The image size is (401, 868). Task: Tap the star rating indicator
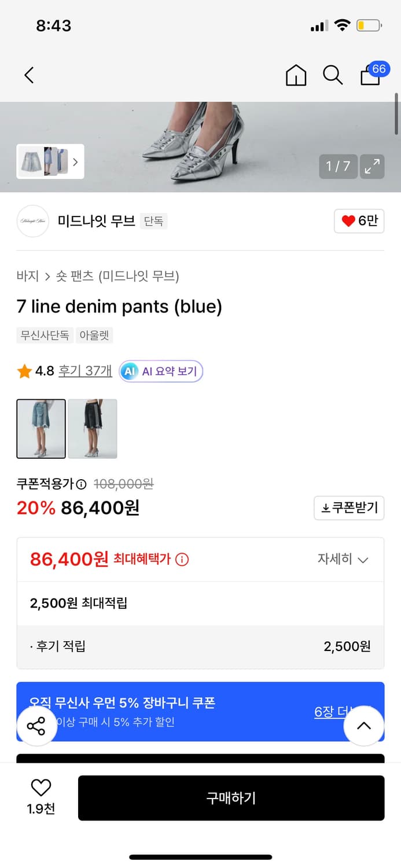point(23,371)
